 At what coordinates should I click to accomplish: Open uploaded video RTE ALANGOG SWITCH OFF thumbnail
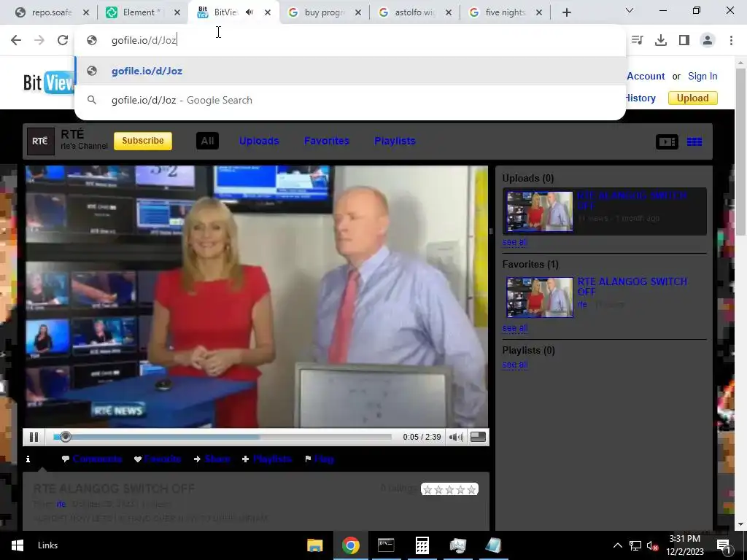[540, 211]
